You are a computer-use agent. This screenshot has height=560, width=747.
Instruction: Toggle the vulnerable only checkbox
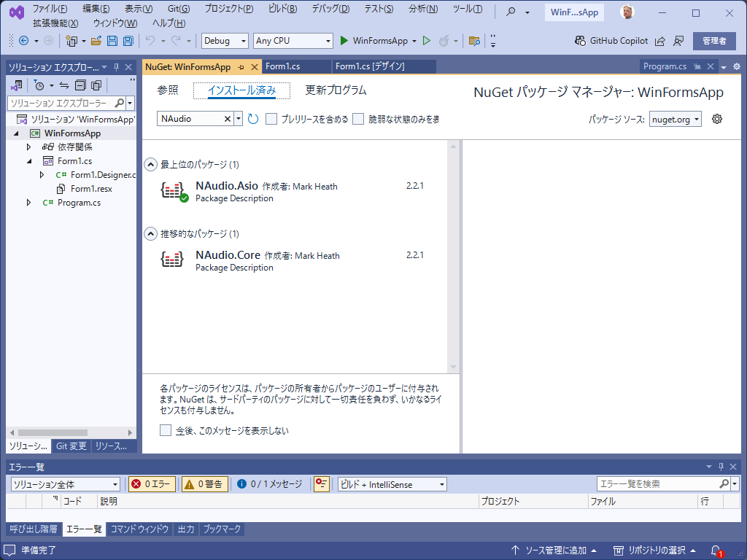pyautogui.click(x=358, y=119)
